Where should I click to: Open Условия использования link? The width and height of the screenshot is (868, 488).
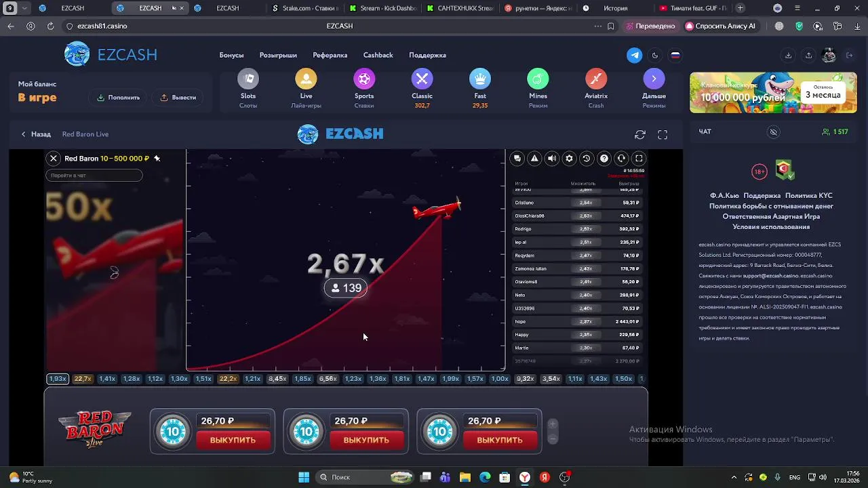click(x=771, y=227)
